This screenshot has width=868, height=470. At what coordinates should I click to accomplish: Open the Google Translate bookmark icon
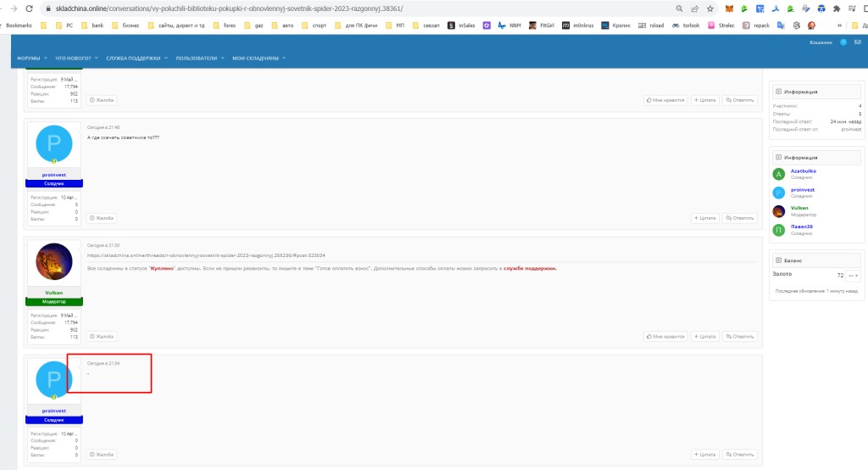click(x=781, y=25)
